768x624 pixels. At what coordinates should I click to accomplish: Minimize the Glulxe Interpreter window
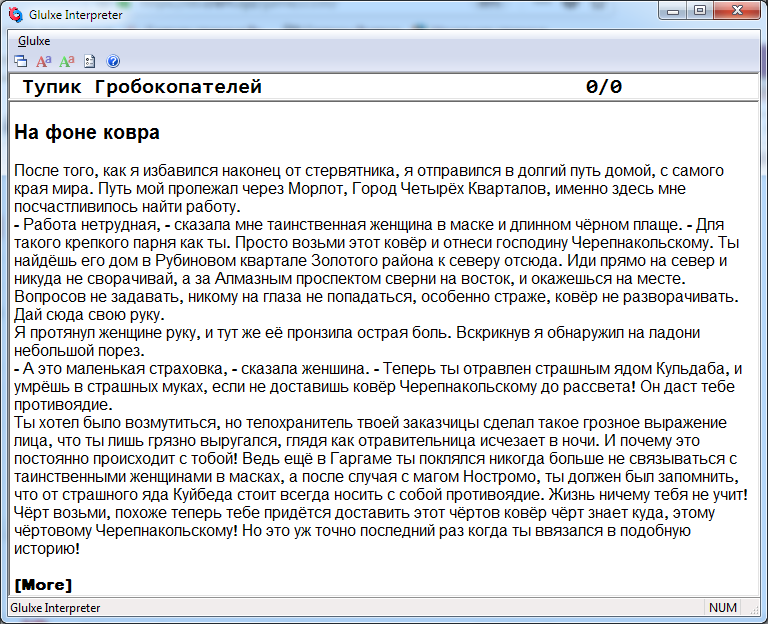(671, 10)
